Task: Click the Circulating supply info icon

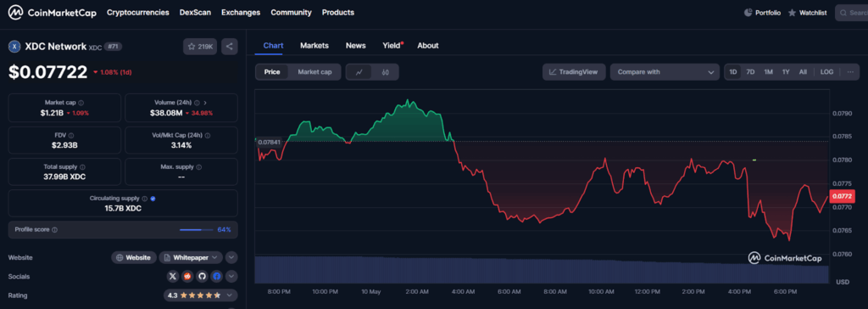Action: pos(144,198)
